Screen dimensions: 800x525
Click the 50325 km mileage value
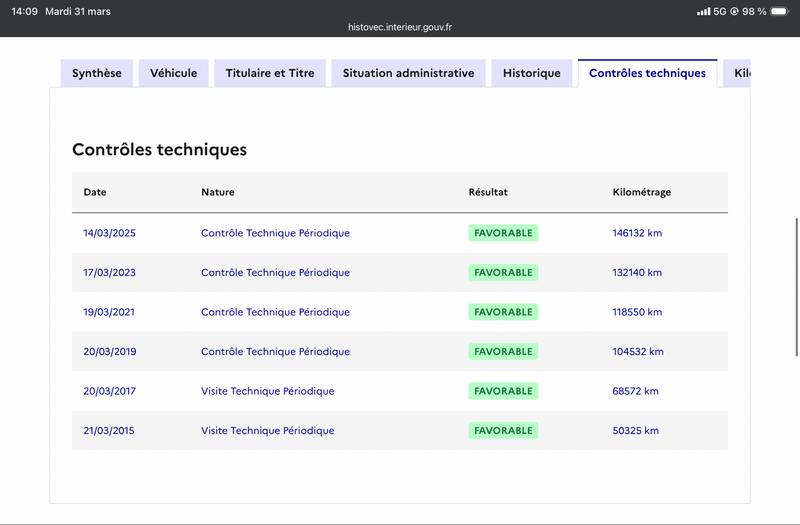tap(636, 431)
